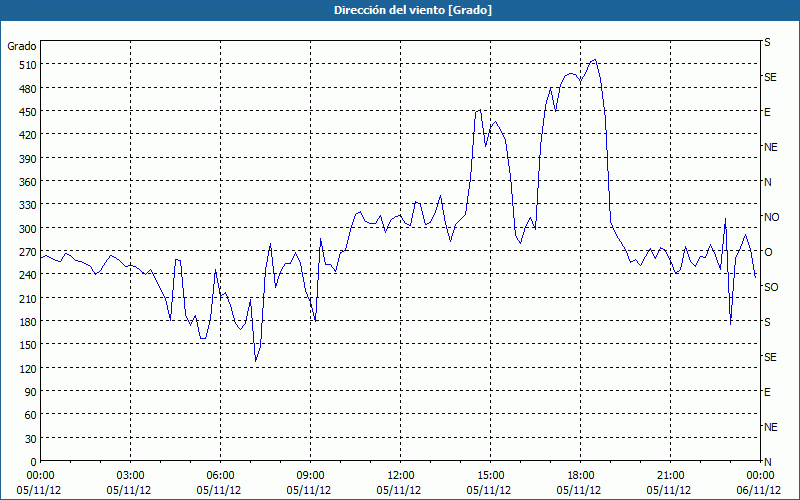Click the 03:00 time label on the bottom axis
800x500 pixels.
(x=131, y=476)
